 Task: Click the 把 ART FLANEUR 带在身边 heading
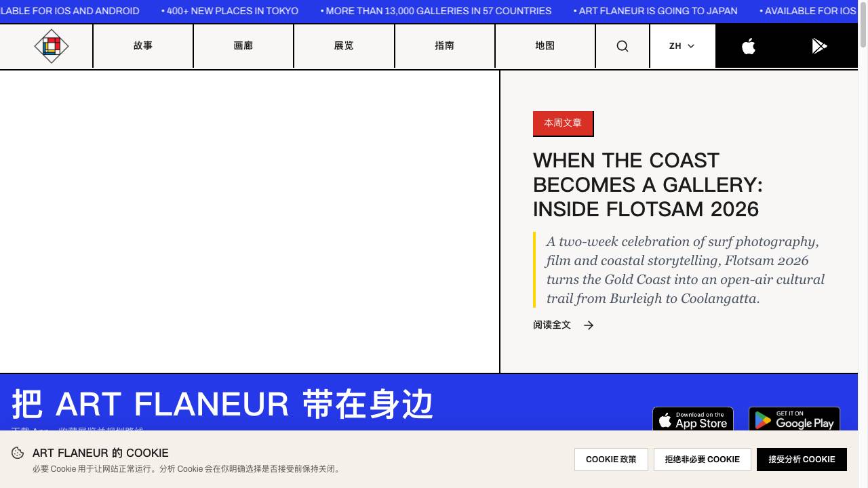(x=222, y=405)
